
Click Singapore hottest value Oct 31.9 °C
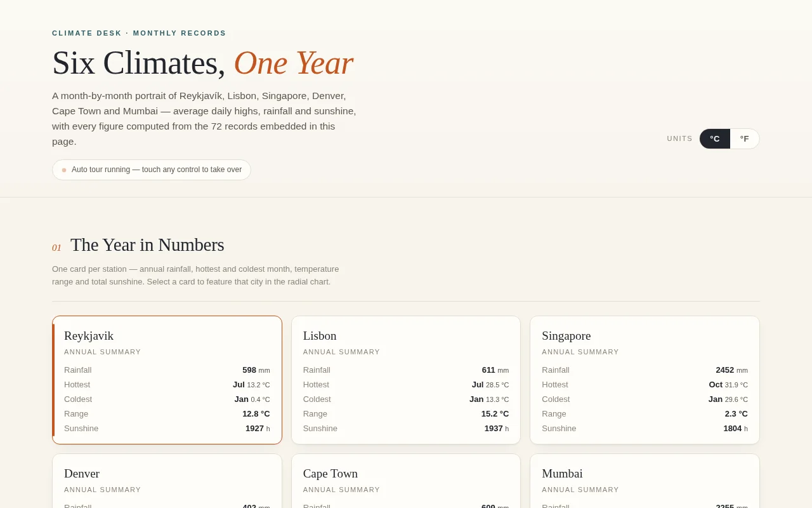[x=728, y=385]
